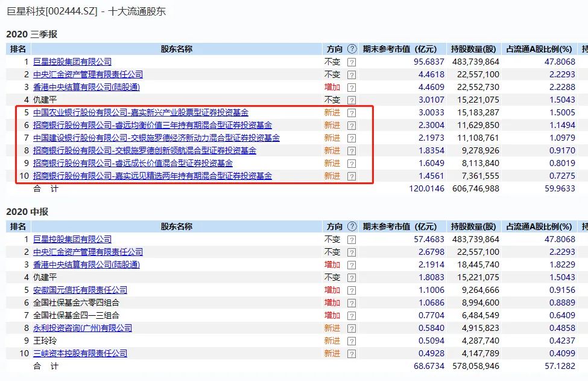
Task: Click 排名 column header in 三季报 table
Action: pos(18,49)
